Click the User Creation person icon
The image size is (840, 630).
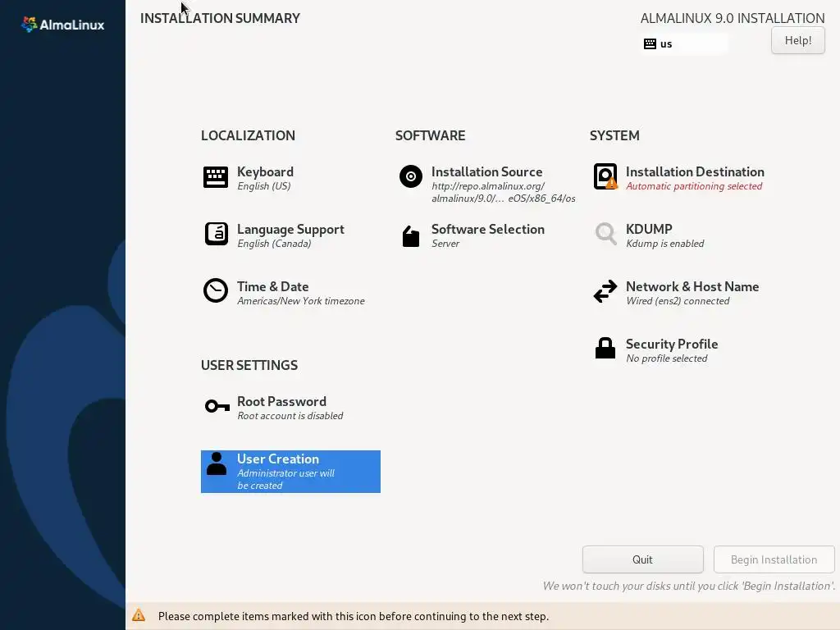(x=217, y=464)
